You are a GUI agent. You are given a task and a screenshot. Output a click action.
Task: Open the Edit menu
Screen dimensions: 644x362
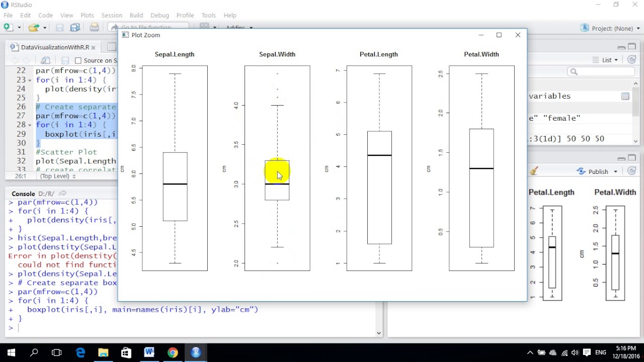click(x=25, y=15)
